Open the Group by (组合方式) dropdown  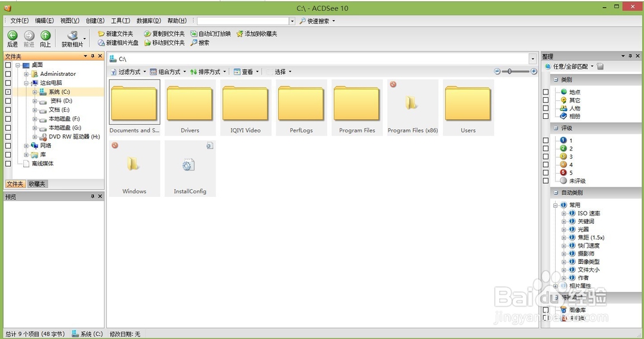tap(168, 72)
